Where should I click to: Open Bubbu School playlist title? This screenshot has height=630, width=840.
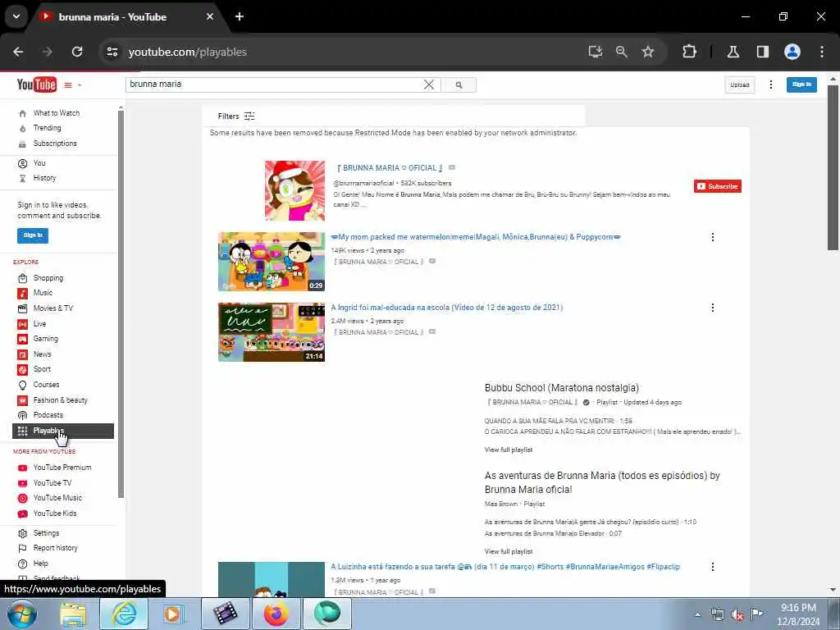pyautogui.click(x=561, y=388)
